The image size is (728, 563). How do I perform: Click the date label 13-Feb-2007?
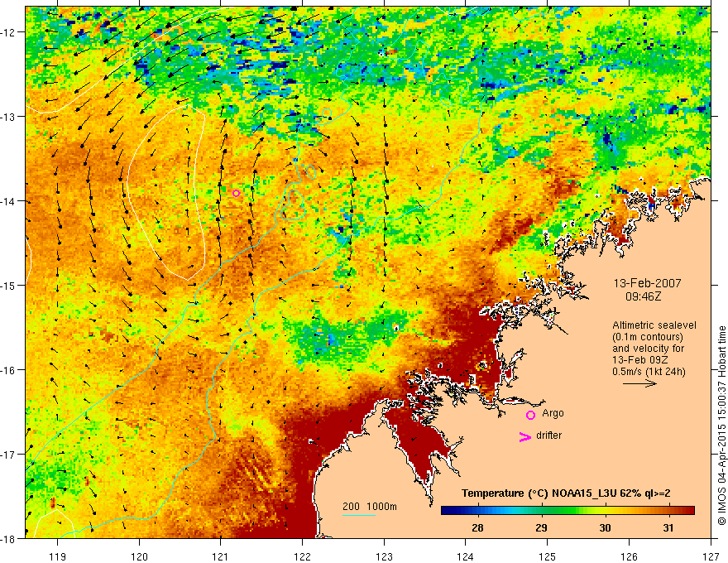647,283
